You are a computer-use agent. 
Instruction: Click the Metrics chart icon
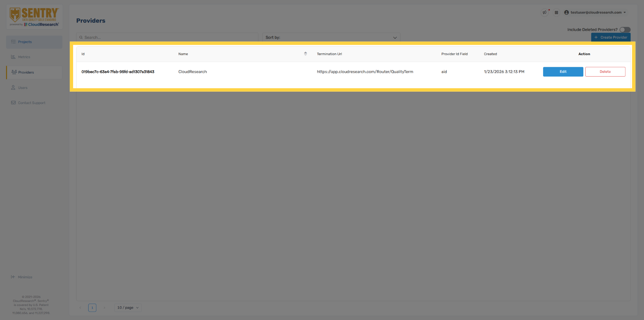pos(13,57)
